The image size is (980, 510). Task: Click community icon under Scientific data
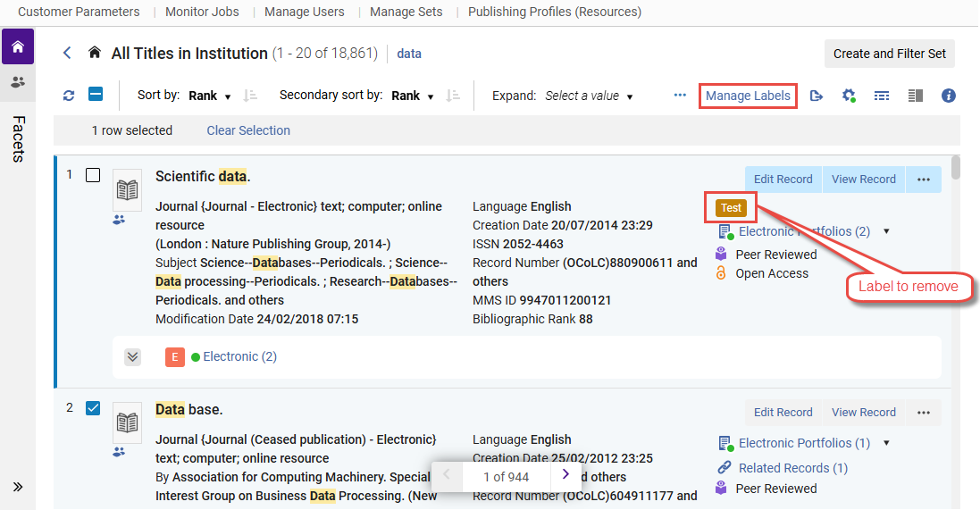[x=119, y=220]
